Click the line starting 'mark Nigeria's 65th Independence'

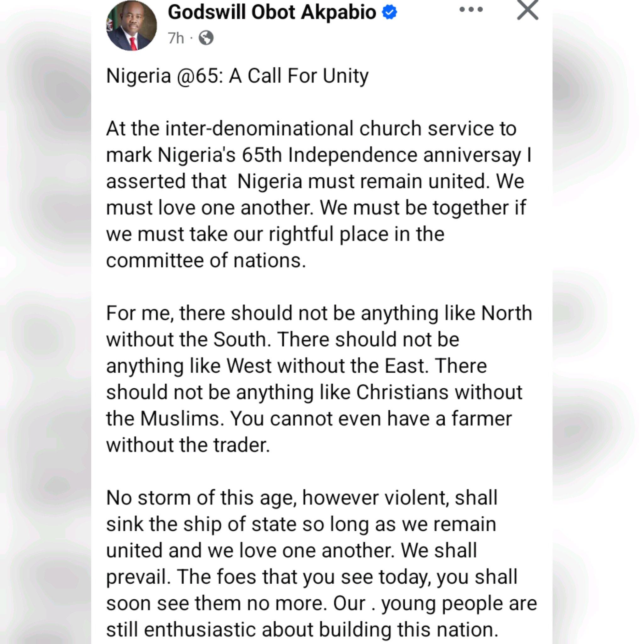tap(318, 155)
